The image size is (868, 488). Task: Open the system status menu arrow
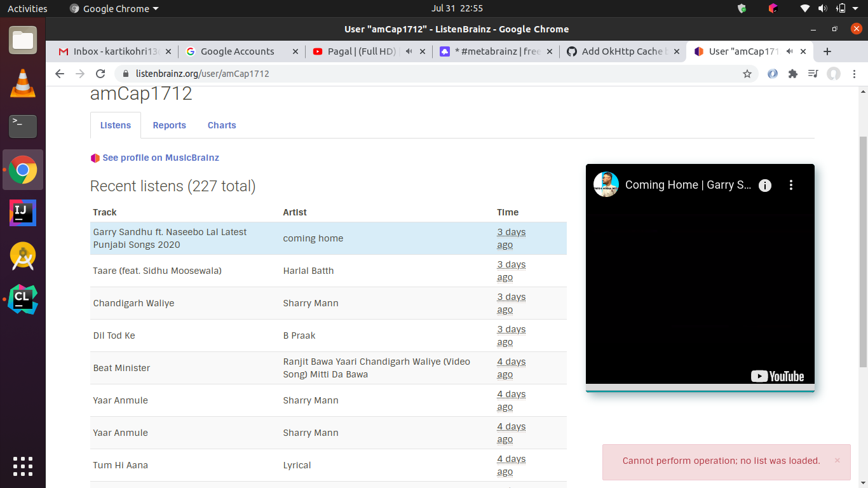coord(856,9)
